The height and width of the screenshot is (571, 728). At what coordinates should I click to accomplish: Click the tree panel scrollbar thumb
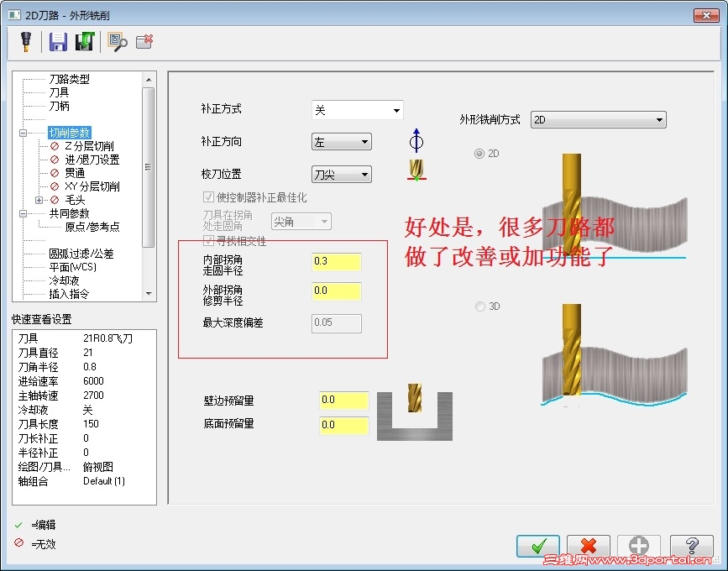149,167
